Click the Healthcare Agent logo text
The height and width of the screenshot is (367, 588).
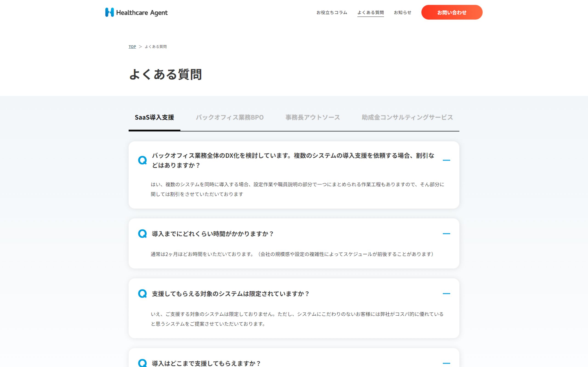click(142, 13)
